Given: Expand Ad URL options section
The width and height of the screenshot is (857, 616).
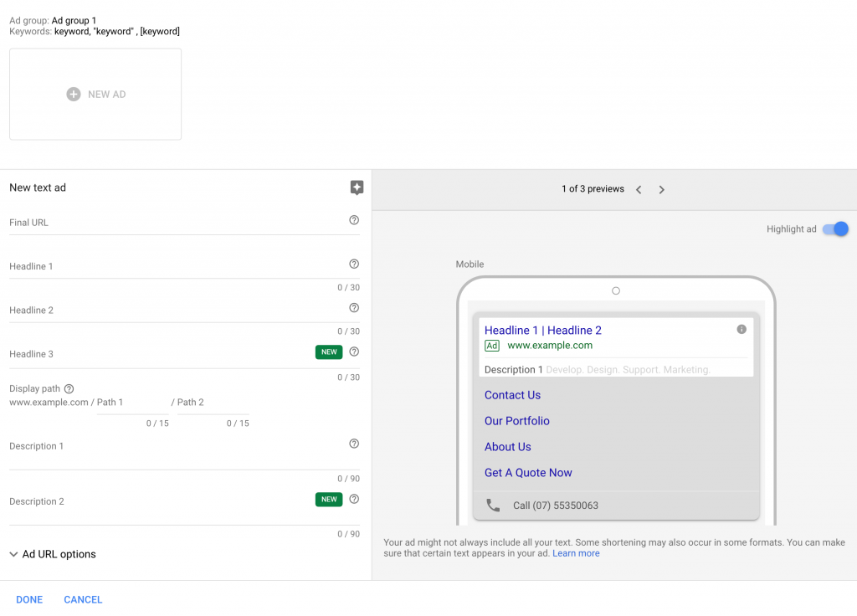Looking at the screenshot, I should point(53,554).
